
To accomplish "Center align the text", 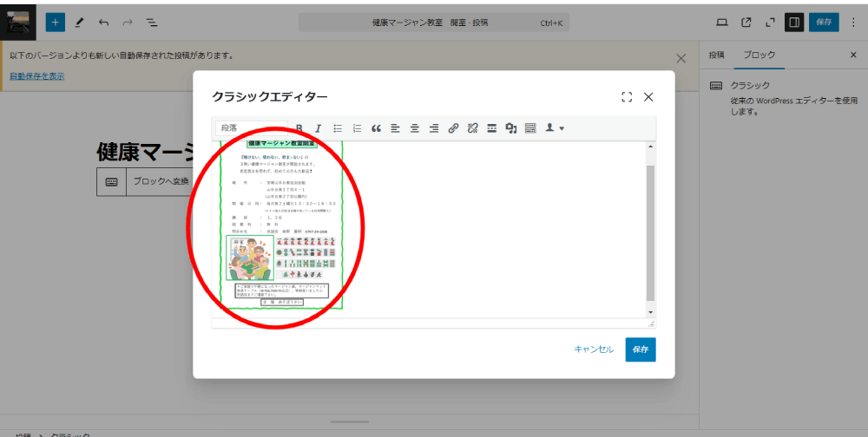I will tap(414, 128).
